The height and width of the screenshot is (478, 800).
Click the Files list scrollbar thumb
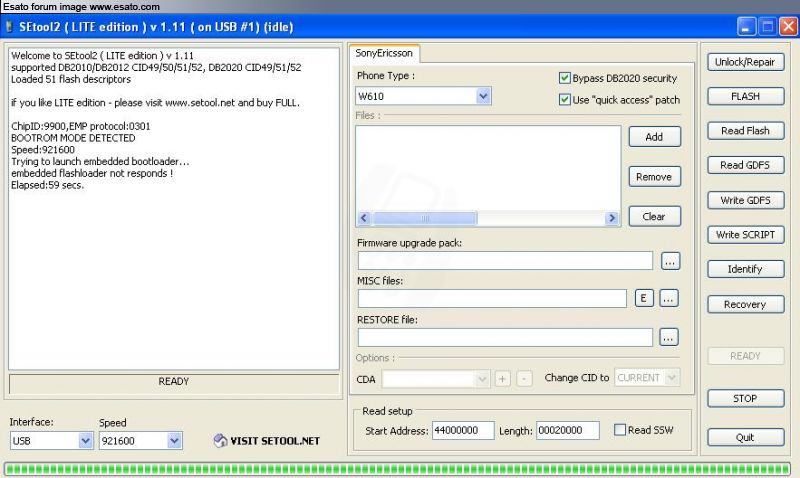[x=424, y=218]
